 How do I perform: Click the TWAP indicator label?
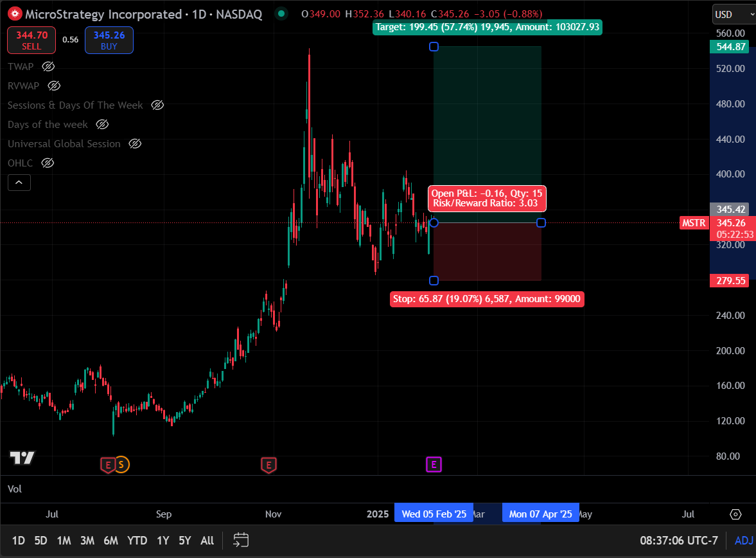coord(21,67)
